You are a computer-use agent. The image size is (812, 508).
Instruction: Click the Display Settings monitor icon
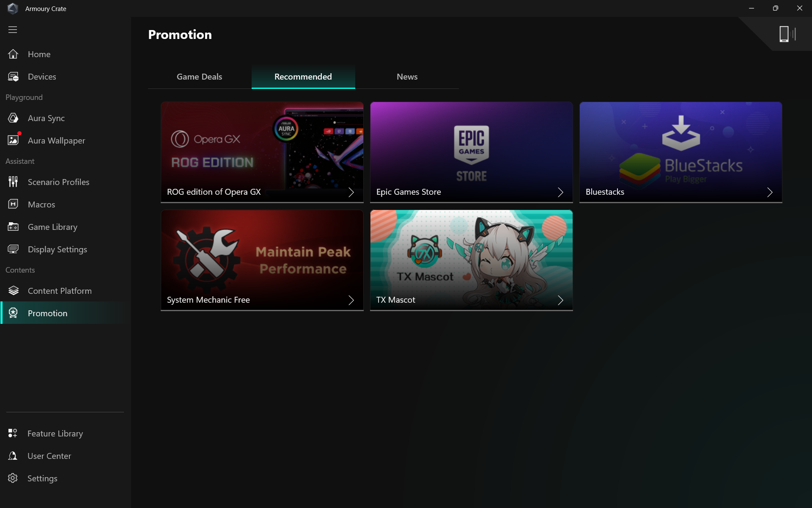(13, 249)
